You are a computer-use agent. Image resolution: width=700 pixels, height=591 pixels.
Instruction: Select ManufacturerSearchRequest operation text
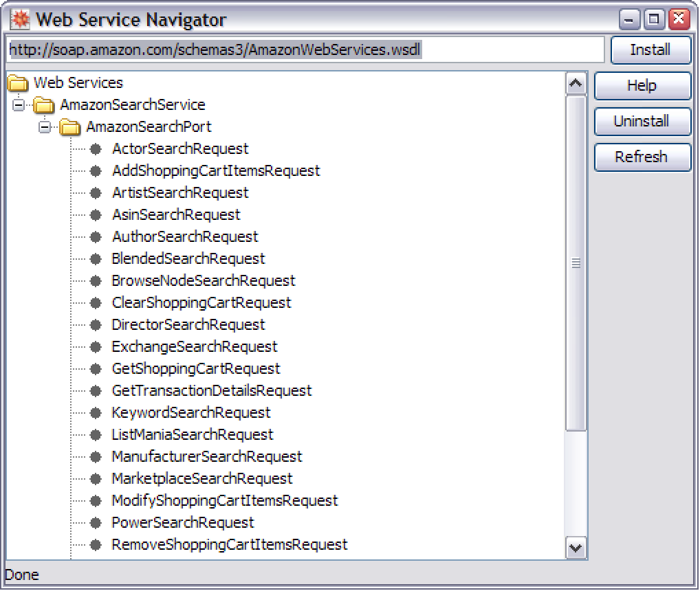[207, 457]
